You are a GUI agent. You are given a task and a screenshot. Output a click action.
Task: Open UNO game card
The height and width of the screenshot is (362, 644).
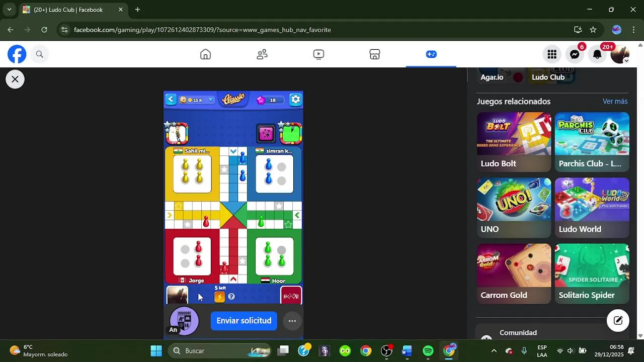(x=514, y=208)
